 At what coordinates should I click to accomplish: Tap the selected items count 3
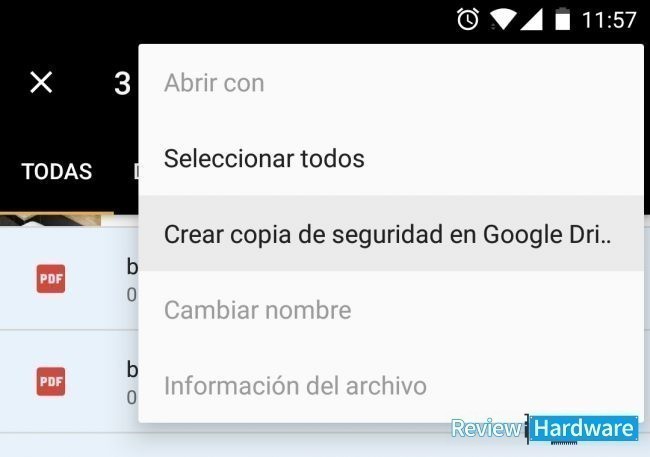coord(122,84)
